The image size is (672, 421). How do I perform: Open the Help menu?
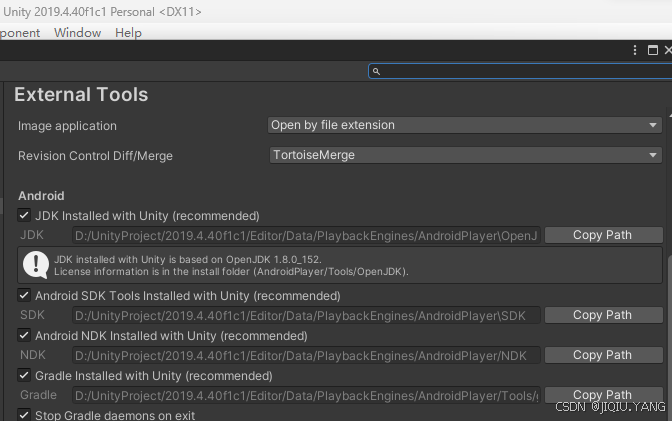pos(128,33)
